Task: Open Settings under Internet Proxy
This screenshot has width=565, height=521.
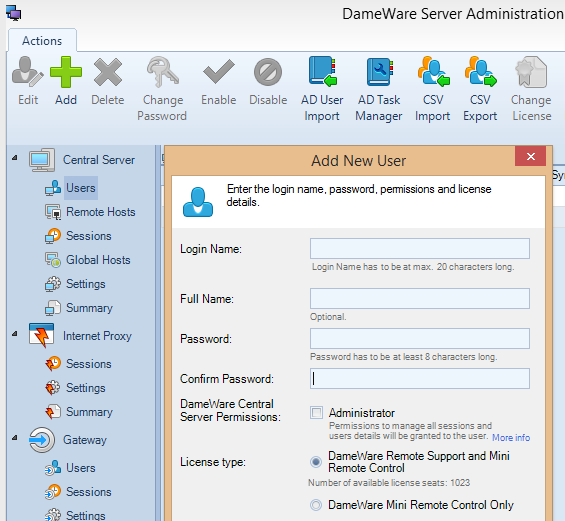Action: click(x=86, y=388)
